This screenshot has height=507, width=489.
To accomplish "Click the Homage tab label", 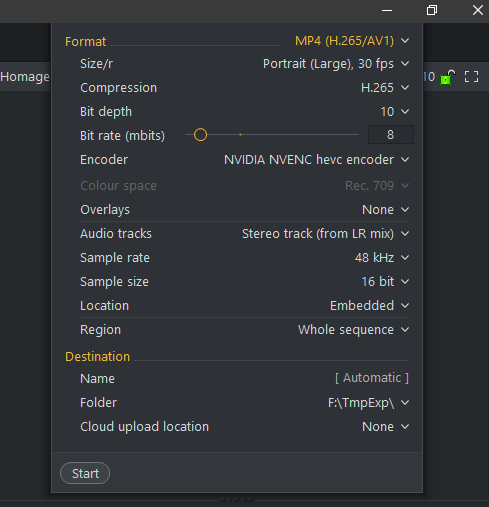I will coord(25,77).
